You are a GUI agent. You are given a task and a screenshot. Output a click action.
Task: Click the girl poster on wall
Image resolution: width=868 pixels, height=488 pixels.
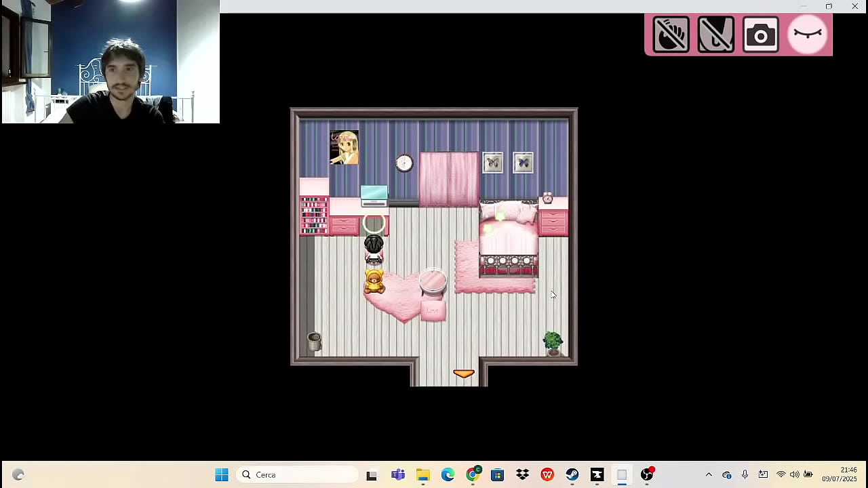pyautogui.click(x=344, y=148)
